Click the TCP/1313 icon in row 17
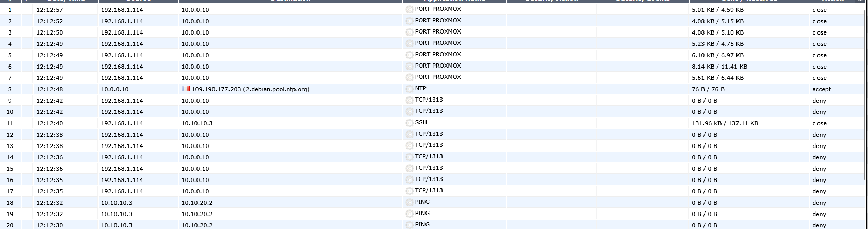The image size is (868, 229). [x=410, y=191]
